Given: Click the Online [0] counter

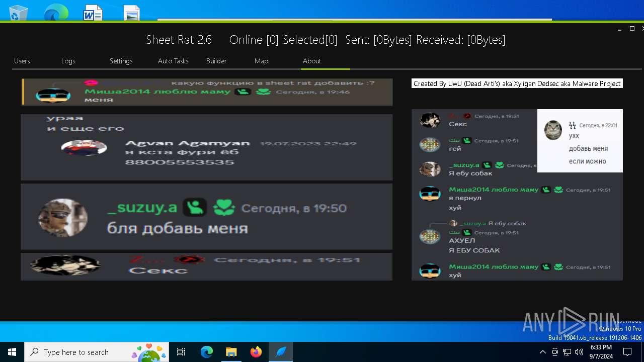Looking at the screenshot, I should coord(254,40).
